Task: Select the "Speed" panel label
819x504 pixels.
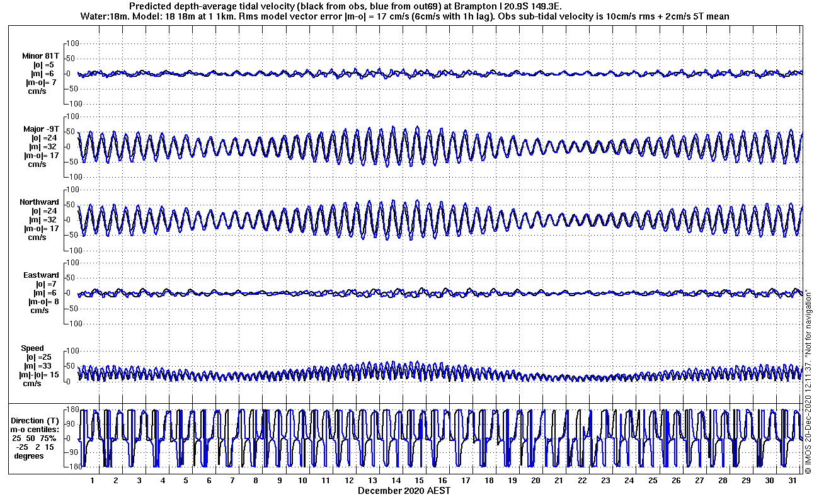Action: coord(33,348)
